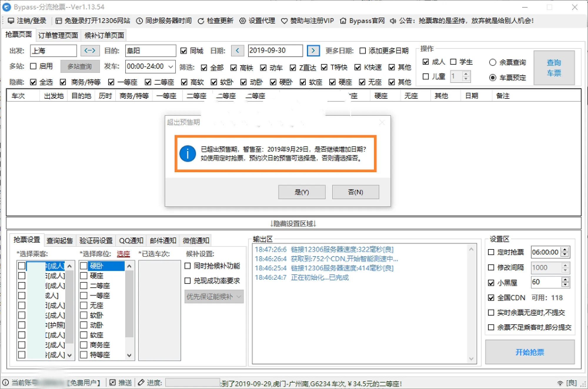Confirm dialog by clicking 是(Y)
Viewport: 588px width, 389px height.
[x=302, y=192]
